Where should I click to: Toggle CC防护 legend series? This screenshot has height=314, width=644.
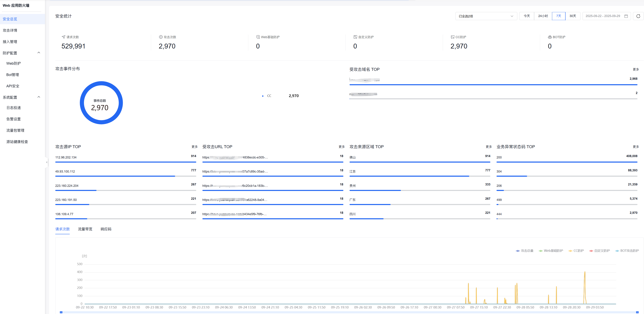[576, 251]
